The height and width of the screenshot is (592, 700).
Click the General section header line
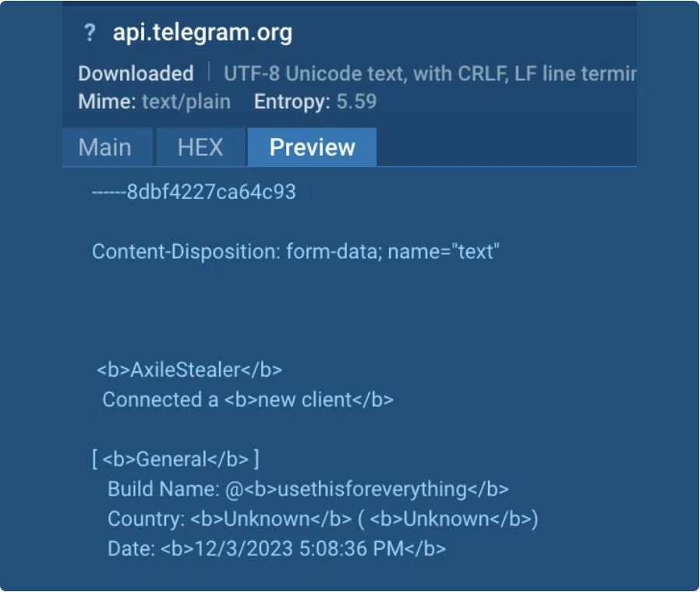(175, 459)
